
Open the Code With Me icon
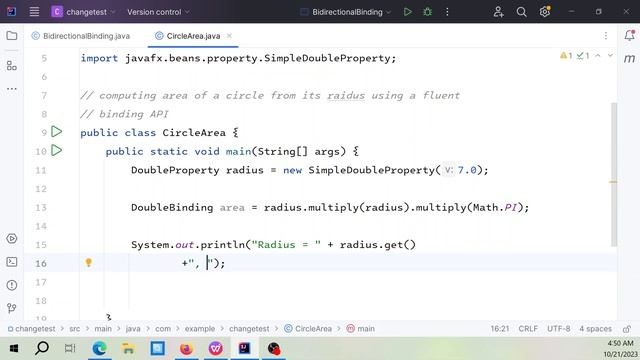point(498,12)
